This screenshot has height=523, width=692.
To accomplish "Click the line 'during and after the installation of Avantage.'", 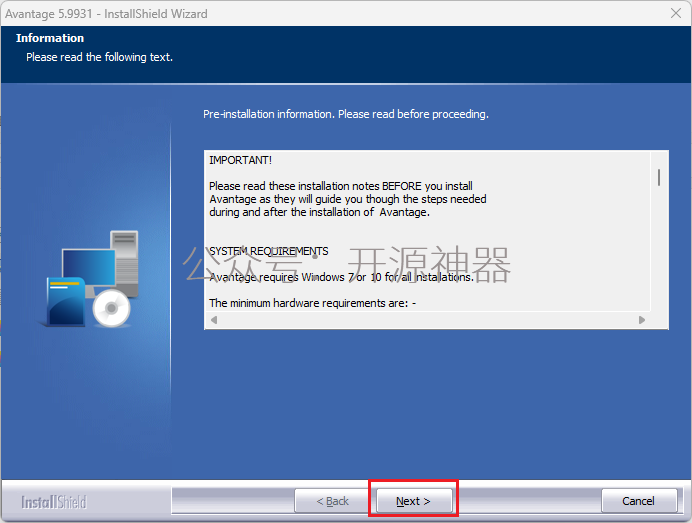I will click(320, 212).
